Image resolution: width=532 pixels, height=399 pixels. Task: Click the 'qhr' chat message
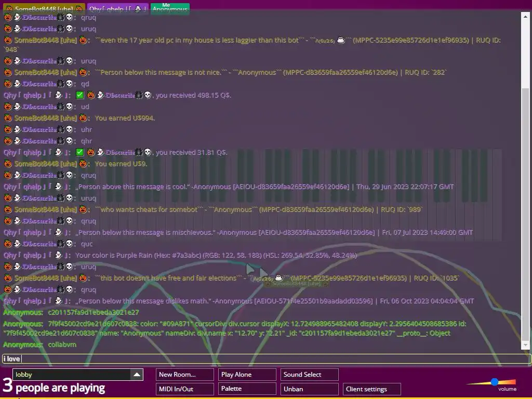tap(87, 141)
